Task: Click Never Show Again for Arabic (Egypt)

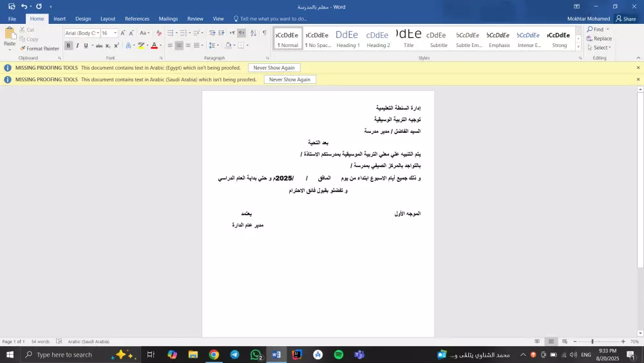Action: pos(274,68)
